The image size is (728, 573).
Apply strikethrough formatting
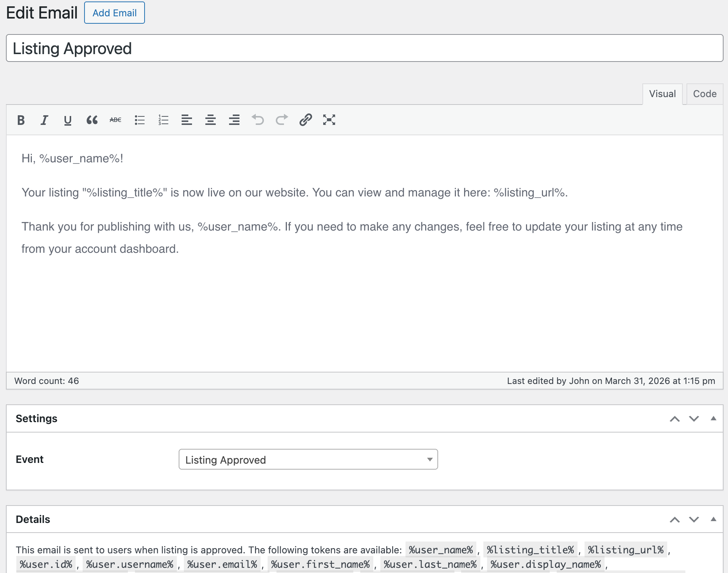tap(115, 120)
